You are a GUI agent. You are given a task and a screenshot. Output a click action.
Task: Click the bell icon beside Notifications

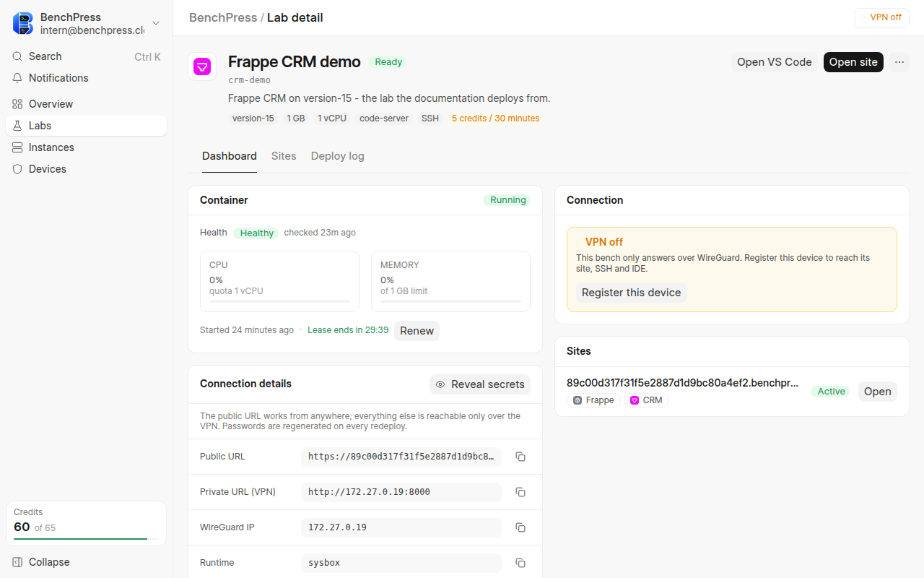(17, 78)
